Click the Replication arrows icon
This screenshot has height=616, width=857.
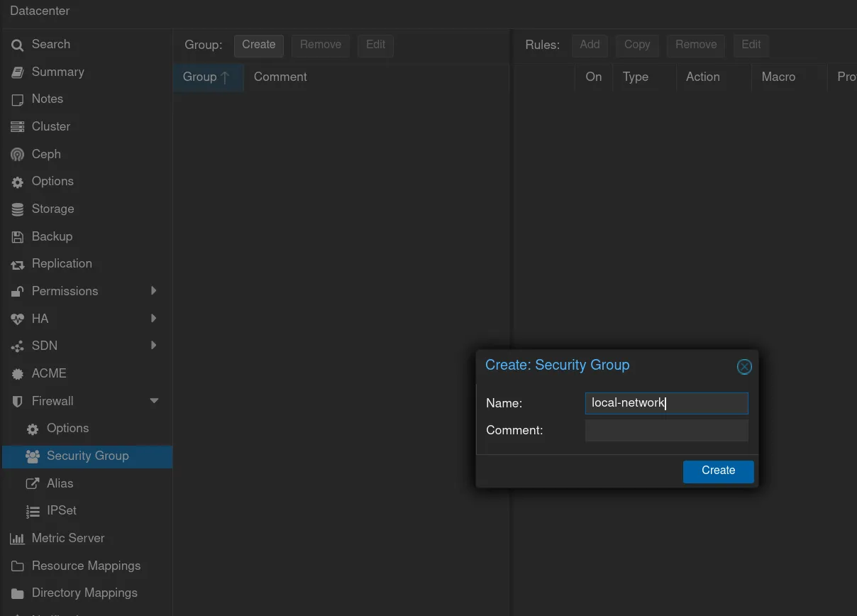pyautogui.click(x=18, y=265)
